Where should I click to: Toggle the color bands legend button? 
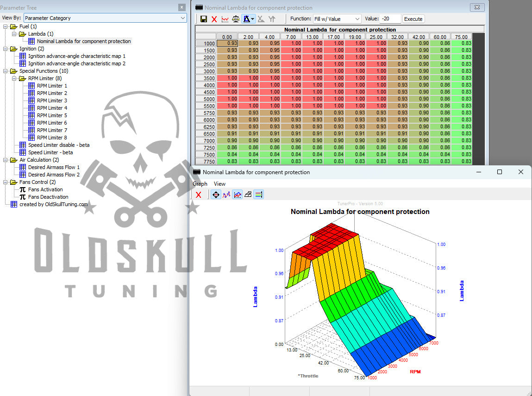click(x=258, y=195)
